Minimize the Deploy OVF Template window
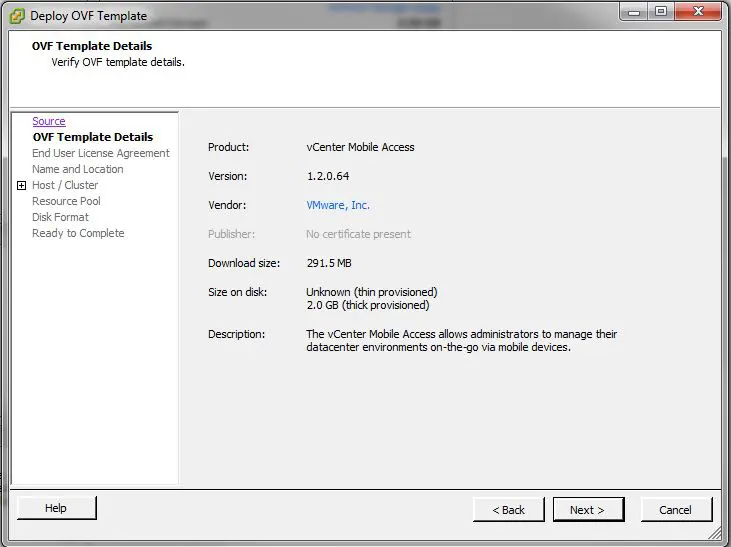The image size is (731, 547). 634,12
